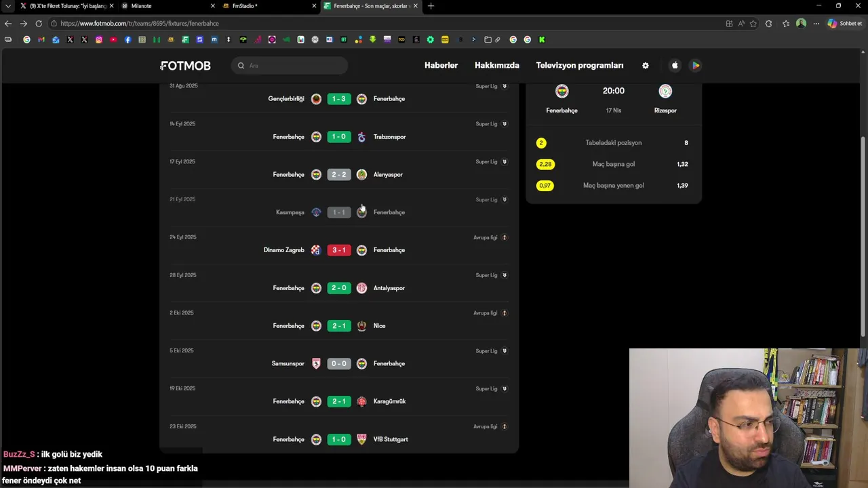Go back to previous page
This screenshot has width=868, height=488.
tap(8, 24)
